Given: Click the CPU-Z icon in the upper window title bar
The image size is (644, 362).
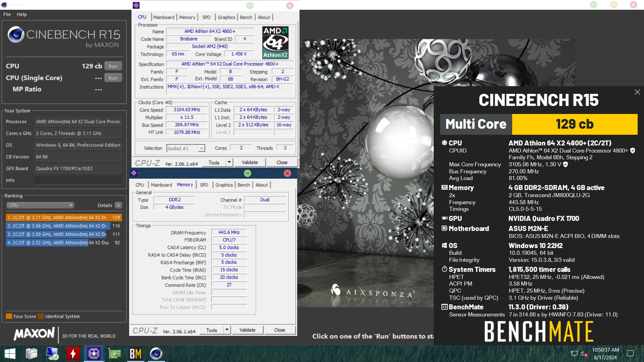Looking at the screenshot, I should click(136, 5).
